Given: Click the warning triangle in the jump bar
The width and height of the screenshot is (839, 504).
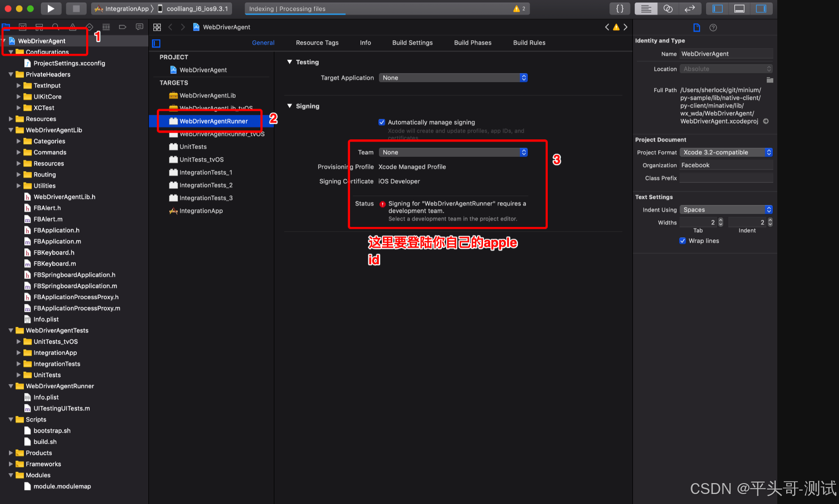Looking at the screenshot, I should coord(616,27).
